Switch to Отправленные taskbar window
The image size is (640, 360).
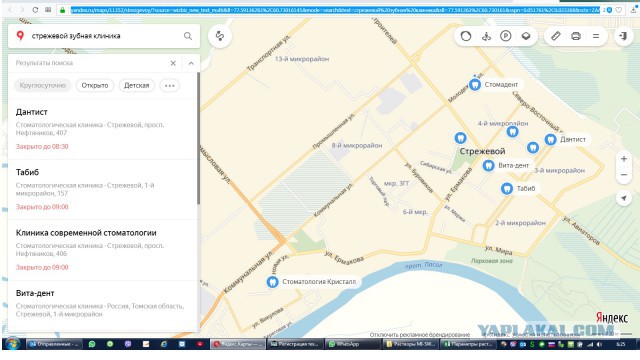click(54, 344)
